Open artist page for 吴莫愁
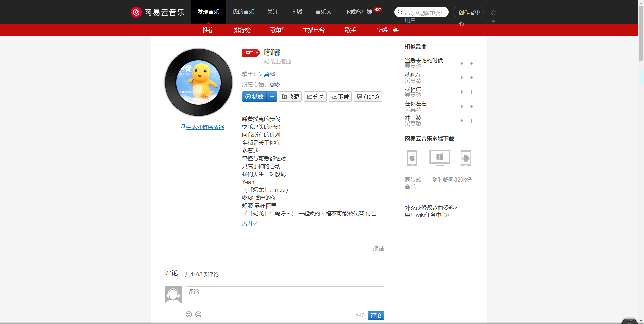Image resolution: width=644 pixels, height=324 pixels. click(267, 74)
